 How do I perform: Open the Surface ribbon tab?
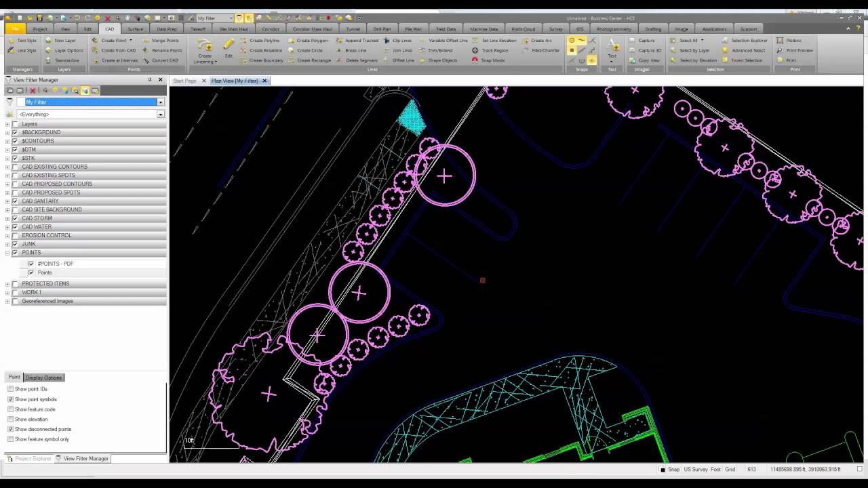click(135, 29)
